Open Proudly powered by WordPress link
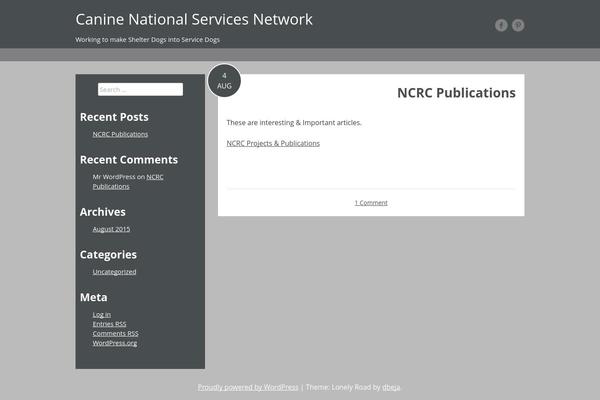 [x=248, y=387]
